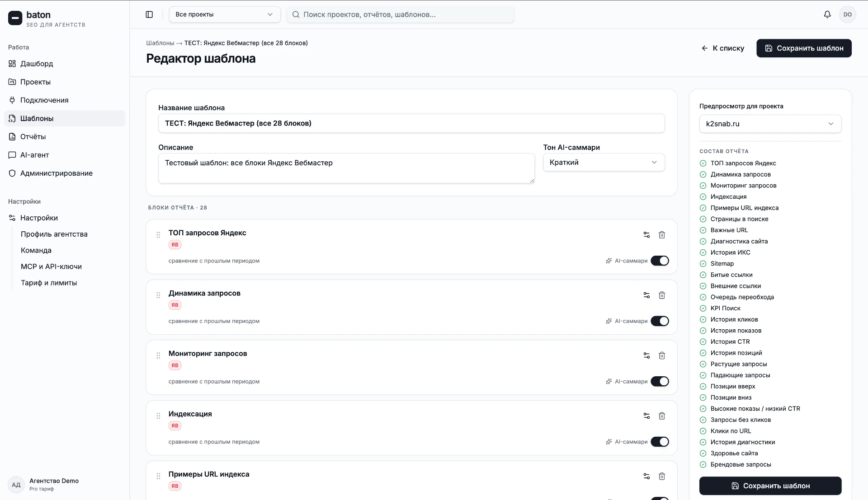Focus the search projects field
This screenshot has width=868, height=500.
pyautogui.click(x=400, y=14)
